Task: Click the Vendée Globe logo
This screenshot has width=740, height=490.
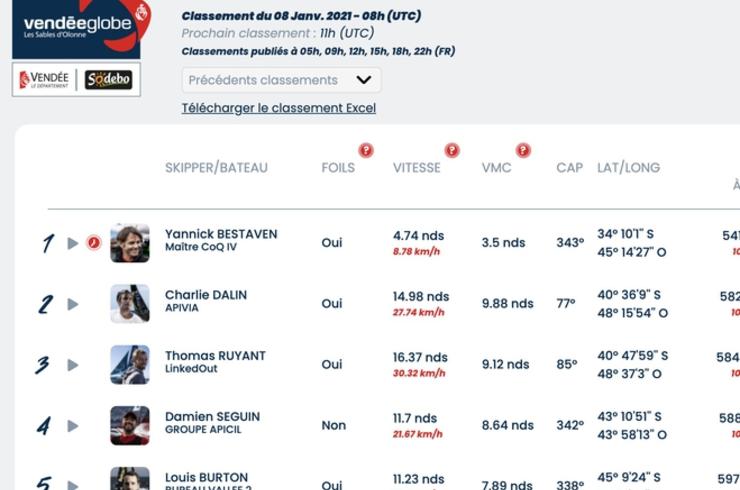Action: tap(81, 28)
